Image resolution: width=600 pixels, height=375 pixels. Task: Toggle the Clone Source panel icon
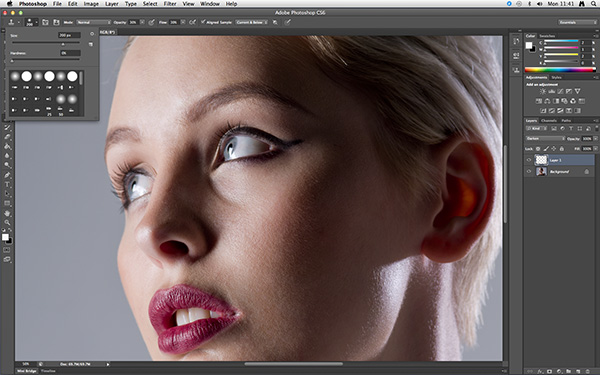(56, 22)
